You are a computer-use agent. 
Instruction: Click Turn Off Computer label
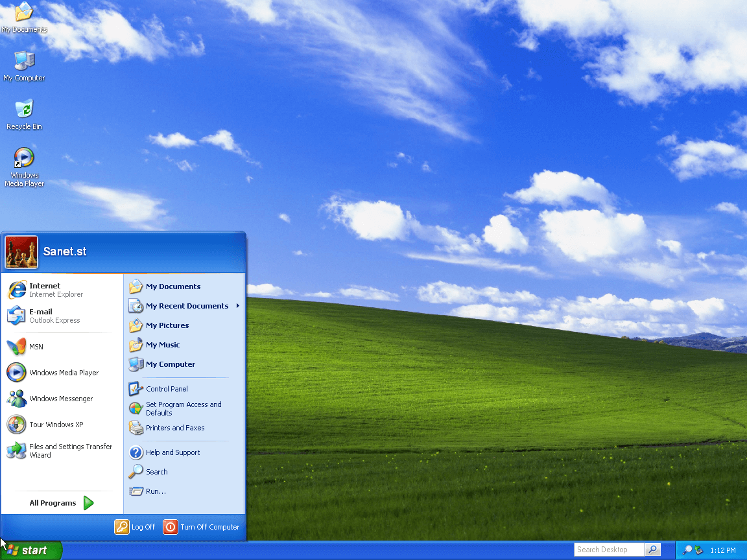(x=209, y=527)
